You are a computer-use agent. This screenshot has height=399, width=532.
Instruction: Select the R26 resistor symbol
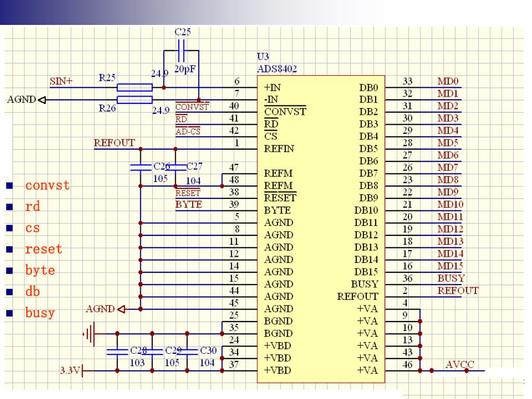135,100
